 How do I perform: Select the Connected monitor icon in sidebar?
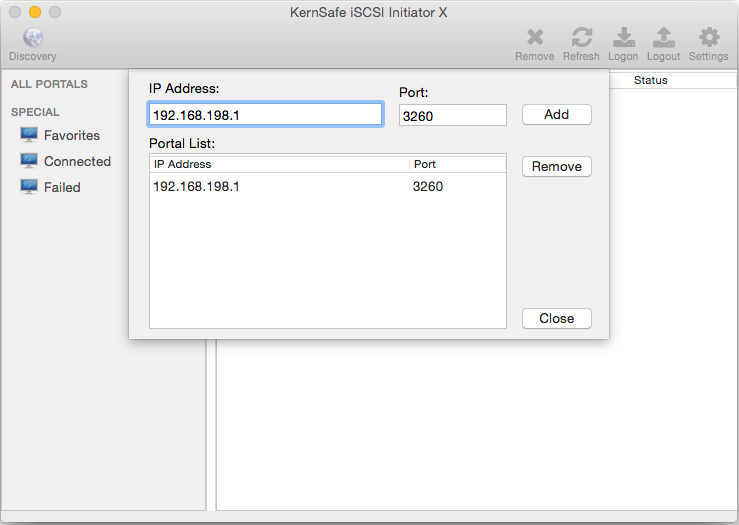[29, 161]
